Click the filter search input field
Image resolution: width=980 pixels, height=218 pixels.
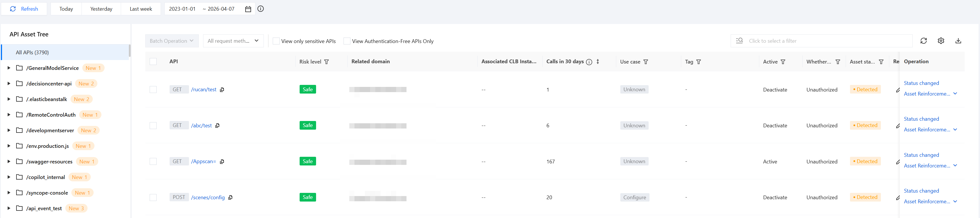tap(825, 41)
